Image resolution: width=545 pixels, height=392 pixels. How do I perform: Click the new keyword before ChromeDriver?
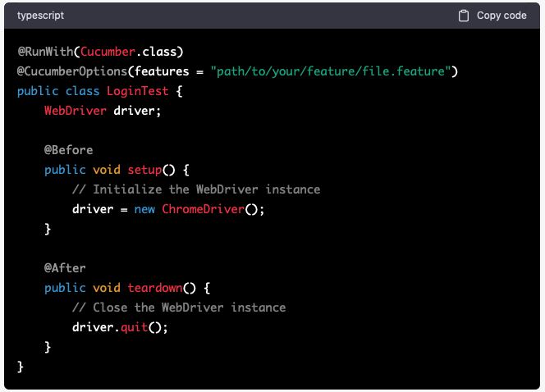[144, 209]
